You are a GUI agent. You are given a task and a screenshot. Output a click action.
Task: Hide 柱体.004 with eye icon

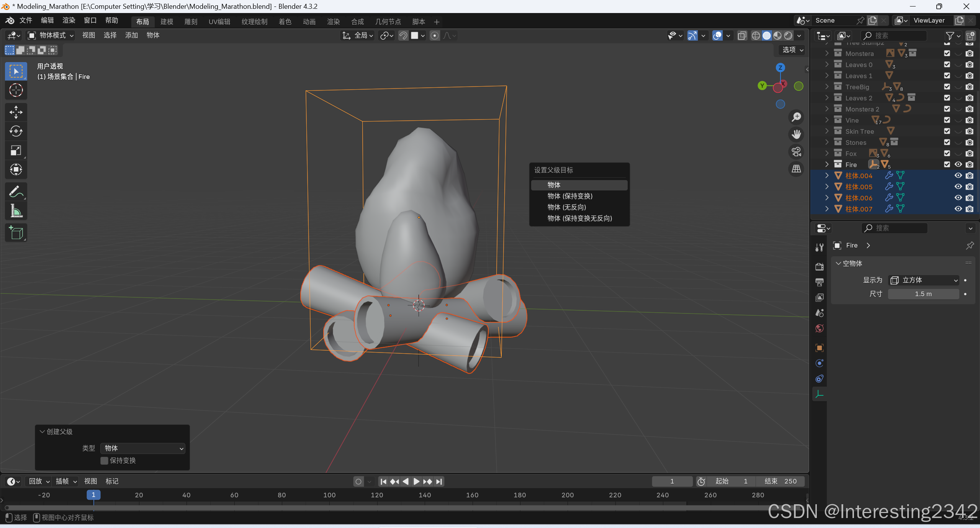(x=958, y=175)
